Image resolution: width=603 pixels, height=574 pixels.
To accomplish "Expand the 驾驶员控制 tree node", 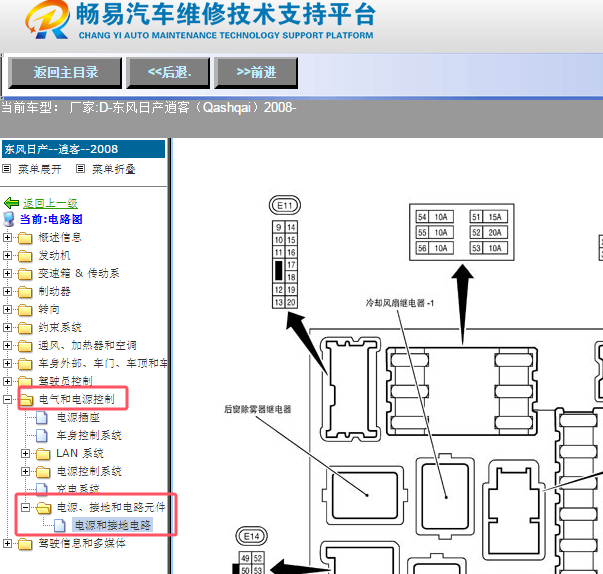I will [7, 381].
